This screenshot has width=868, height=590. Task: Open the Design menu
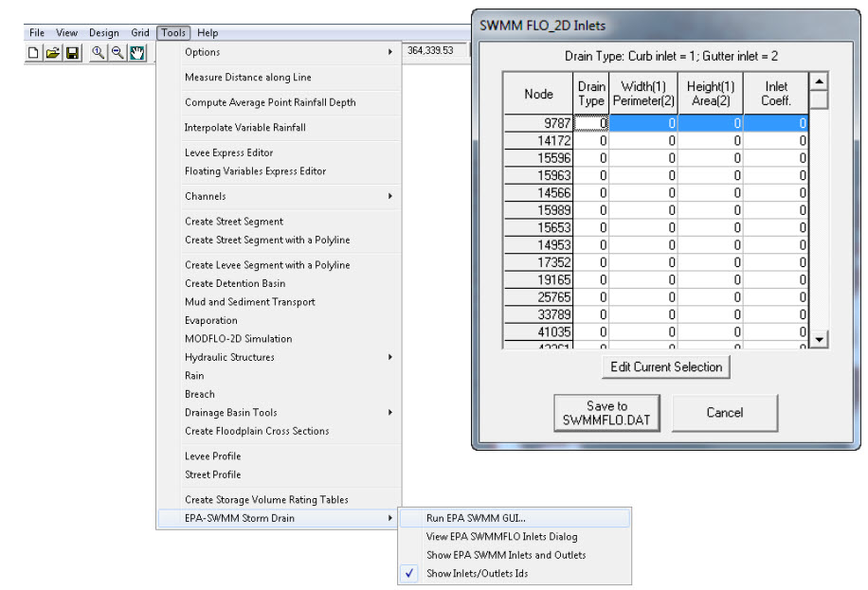tap(104, 33)
